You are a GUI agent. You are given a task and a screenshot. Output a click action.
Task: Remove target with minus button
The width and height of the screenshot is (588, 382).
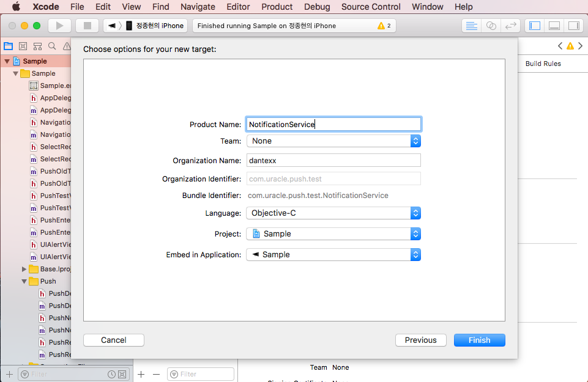(157, 374)
